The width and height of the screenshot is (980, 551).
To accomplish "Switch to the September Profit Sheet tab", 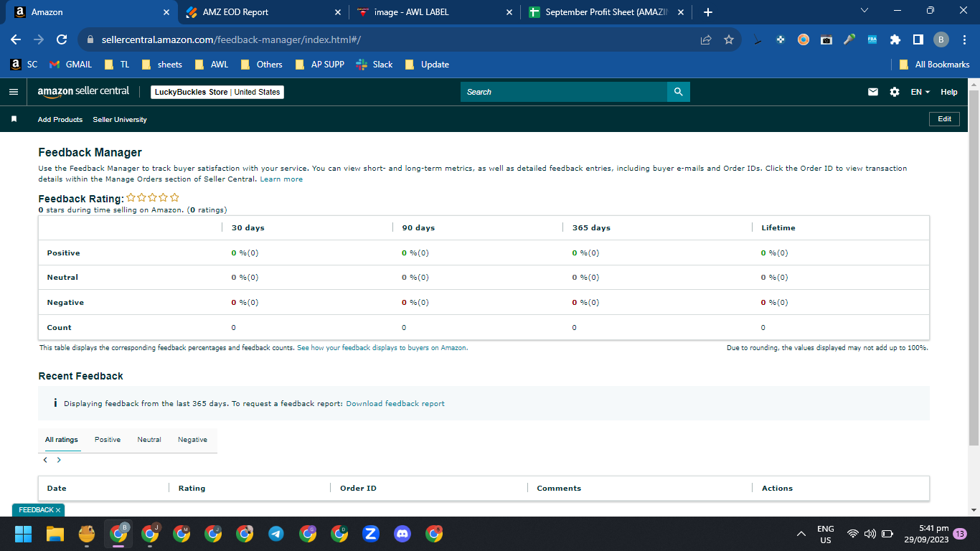I will 606,12.
